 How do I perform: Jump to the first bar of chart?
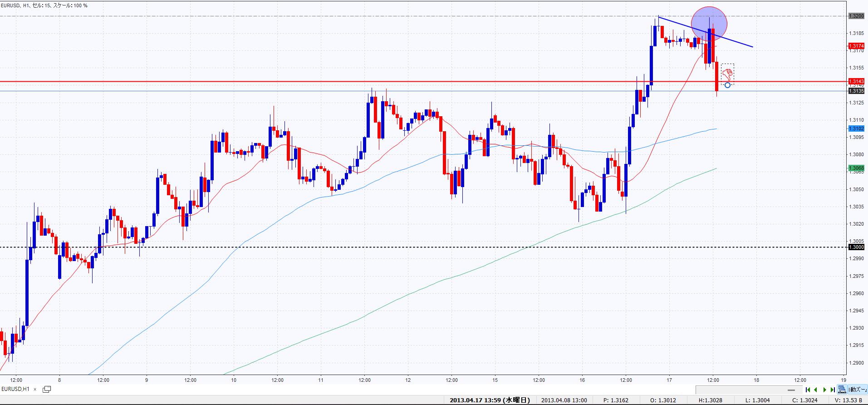808,390
